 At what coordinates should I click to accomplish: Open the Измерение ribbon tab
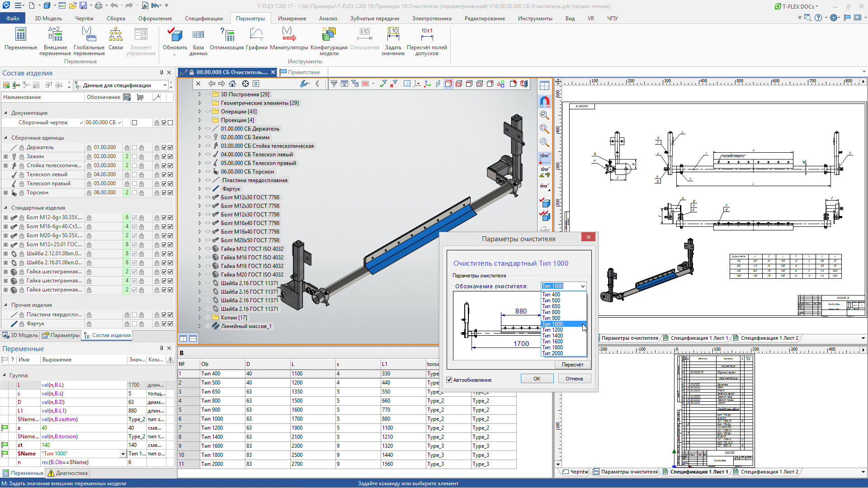point(292,19)
